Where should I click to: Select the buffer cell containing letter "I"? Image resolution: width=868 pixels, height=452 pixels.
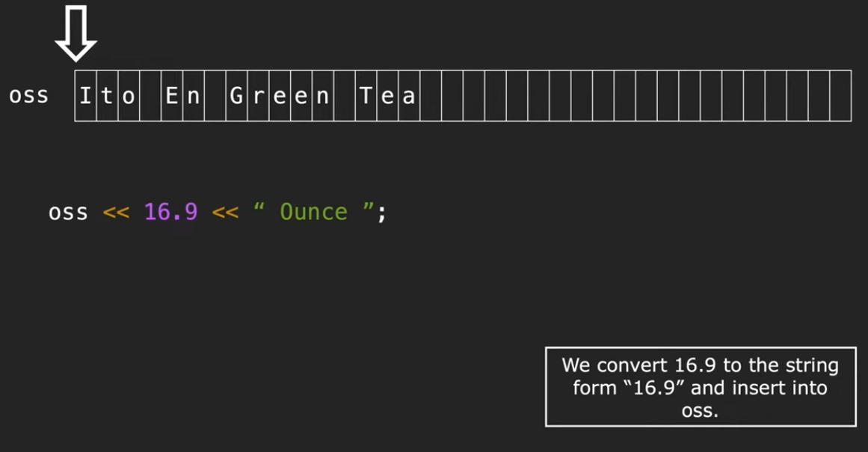[85, 96]
